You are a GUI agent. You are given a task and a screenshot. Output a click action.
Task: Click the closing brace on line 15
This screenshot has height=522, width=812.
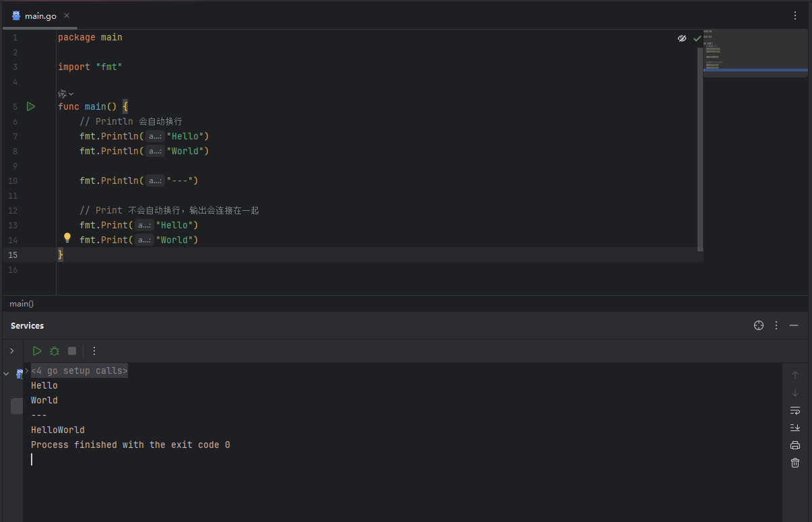pos(61,255)
